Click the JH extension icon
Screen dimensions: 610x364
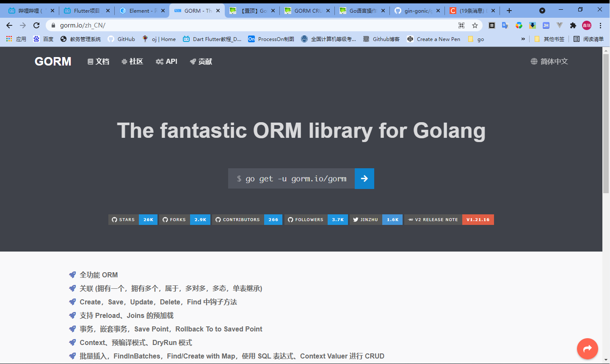546,25
